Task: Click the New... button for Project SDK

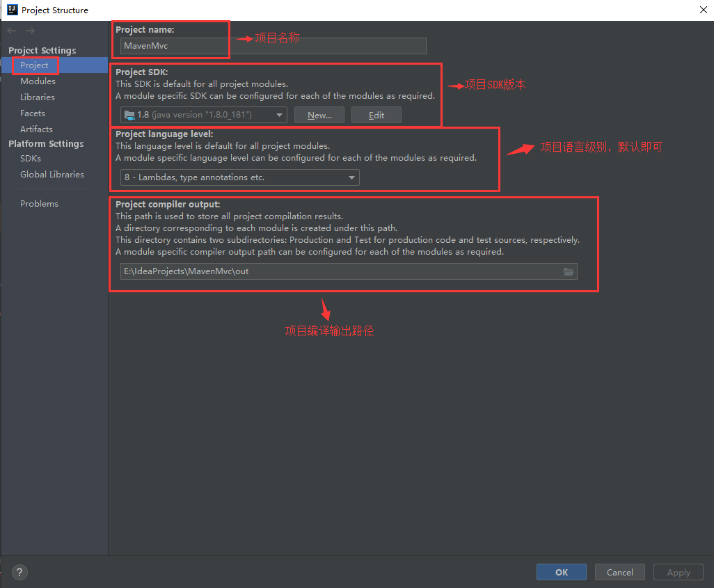Action: [x=319, y=115]
